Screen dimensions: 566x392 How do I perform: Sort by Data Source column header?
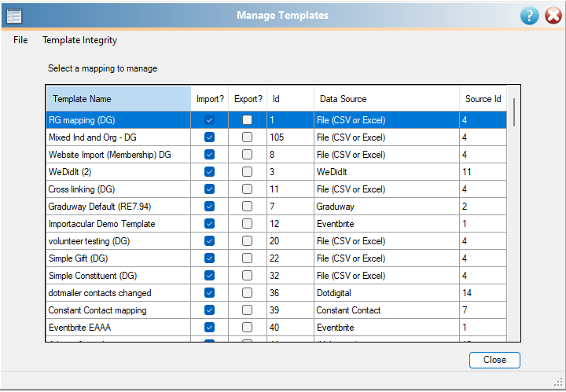point(387,99)
